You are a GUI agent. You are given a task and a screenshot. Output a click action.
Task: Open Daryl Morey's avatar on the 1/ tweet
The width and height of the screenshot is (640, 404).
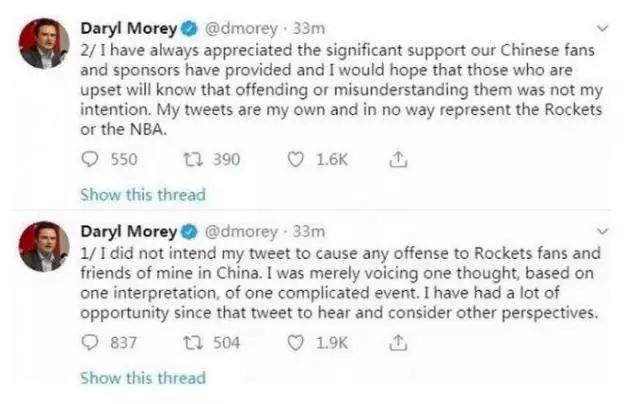[x=44, y=245]
